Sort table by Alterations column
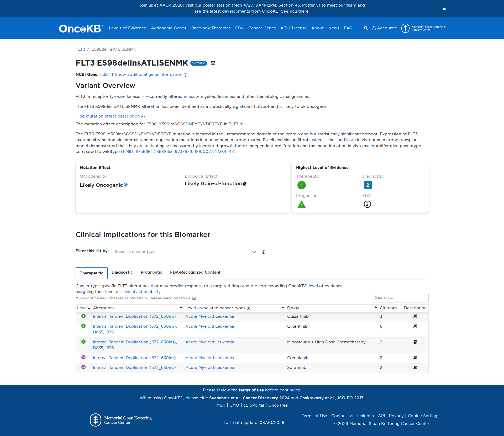 pos(138,308)
